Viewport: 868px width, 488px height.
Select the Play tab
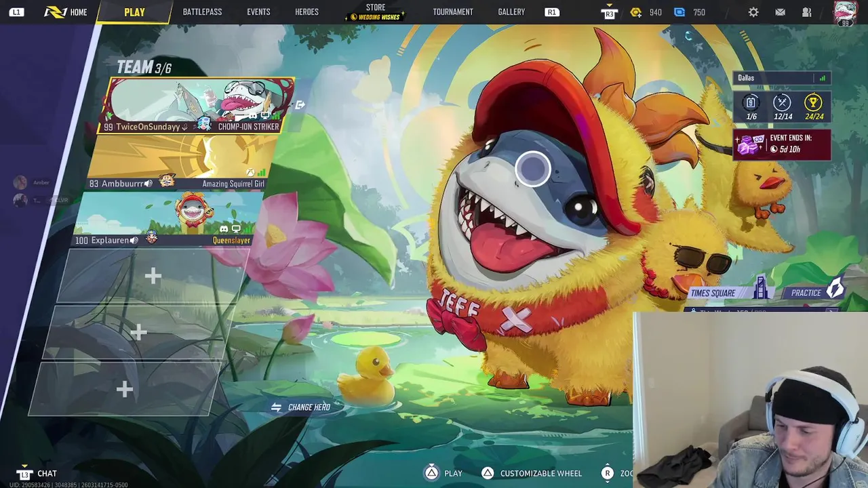click(x=134, y=12)
